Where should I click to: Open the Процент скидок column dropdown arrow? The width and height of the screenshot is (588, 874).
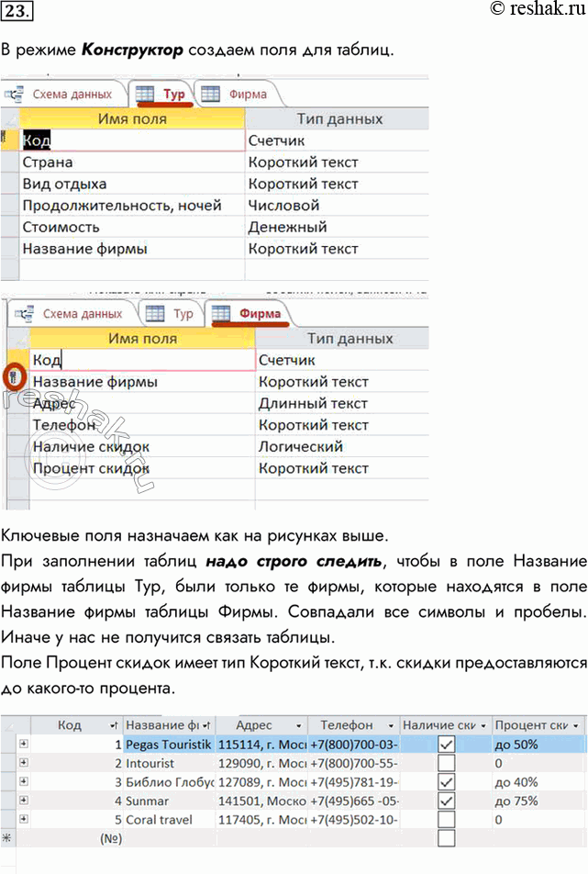(x=576, y=725)
